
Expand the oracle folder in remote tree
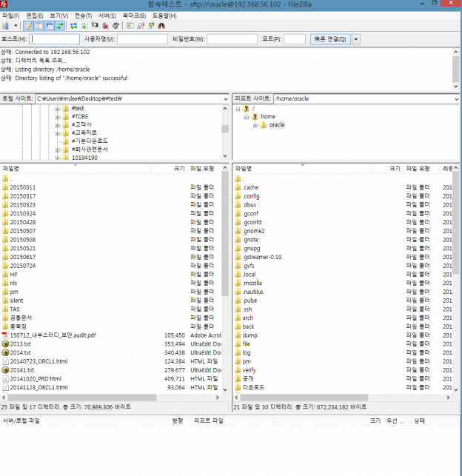click(x=255, y=125)
